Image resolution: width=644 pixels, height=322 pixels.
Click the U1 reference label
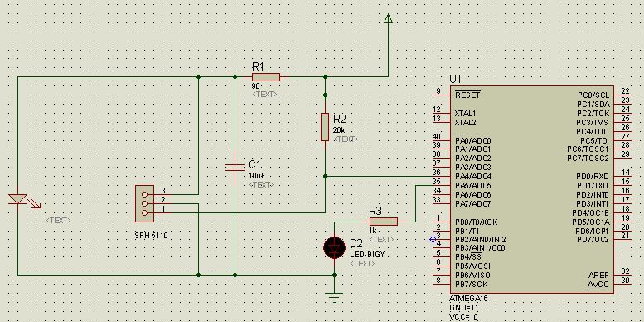click(x=455, y=79)
